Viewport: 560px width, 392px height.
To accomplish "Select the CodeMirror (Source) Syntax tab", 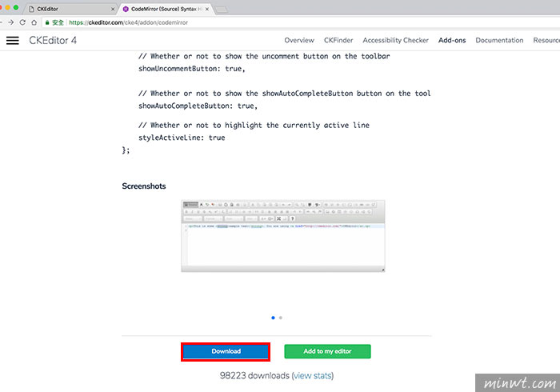I will 166,9.
